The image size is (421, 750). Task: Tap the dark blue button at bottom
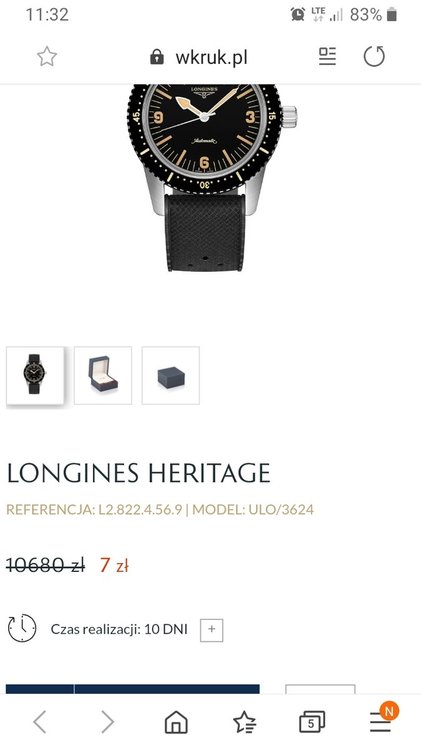pos(133,689)
